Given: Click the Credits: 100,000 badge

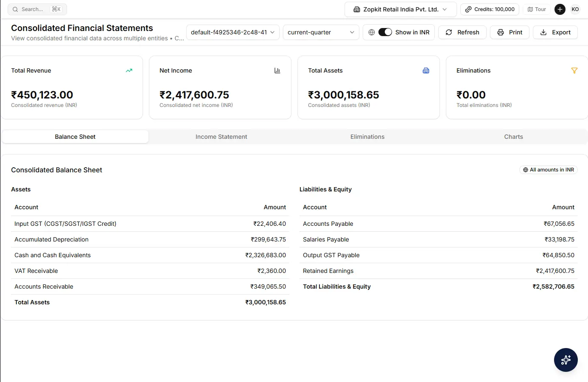Looking at the screenshot, I should [490, 9].
